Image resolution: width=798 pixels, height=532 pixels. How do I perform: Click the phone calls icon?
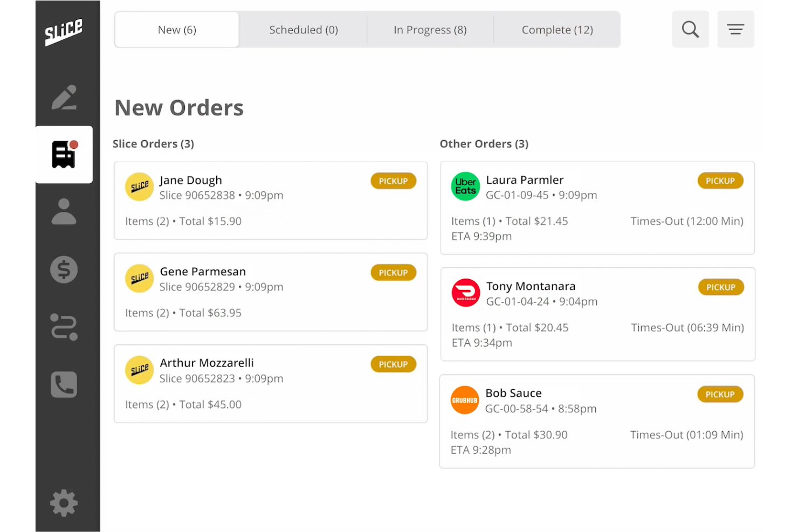(x=64, y=385)
